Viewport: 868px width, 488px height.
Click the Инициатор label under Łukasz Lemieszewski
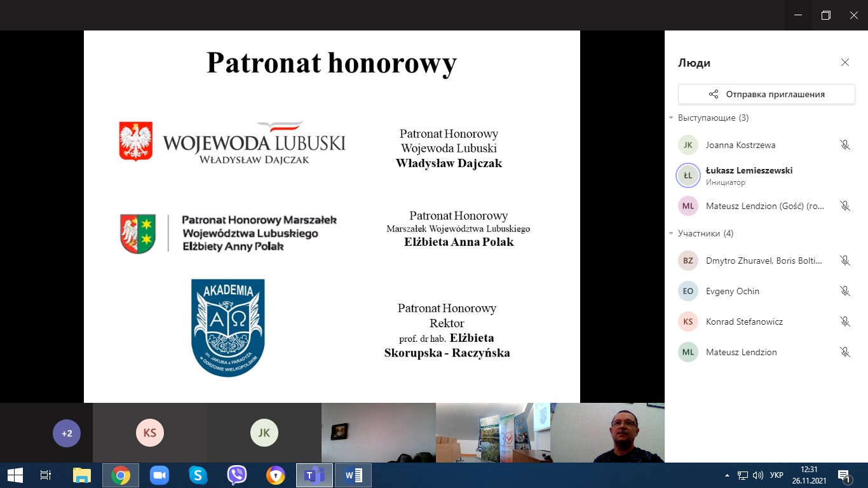point(726,182)
